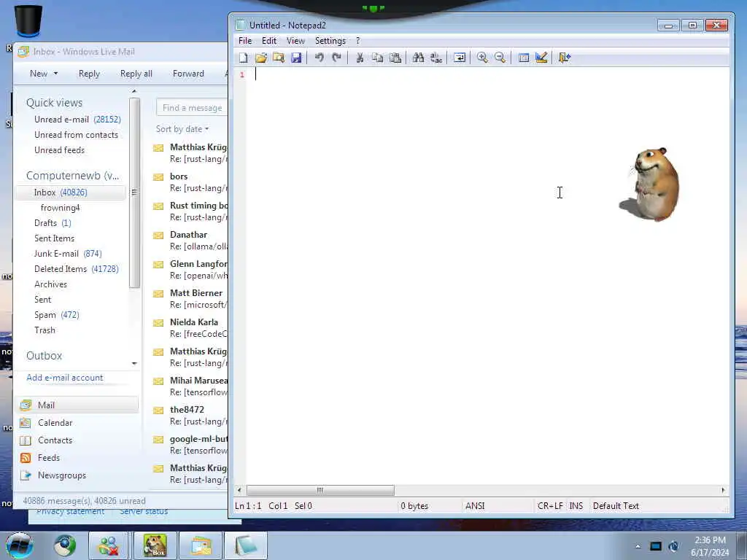Click the Paste clipboard icon

pyautogui.click(x=395, y=58)
